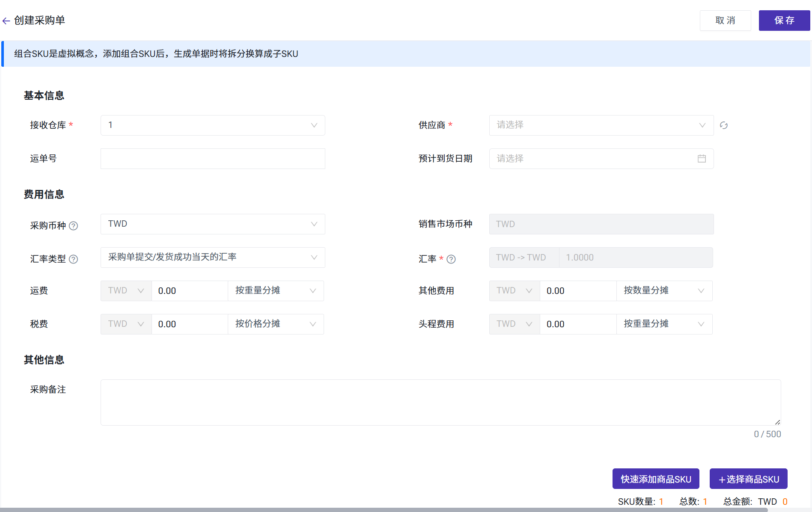Open the 接收仓库 dropdown

213,125
